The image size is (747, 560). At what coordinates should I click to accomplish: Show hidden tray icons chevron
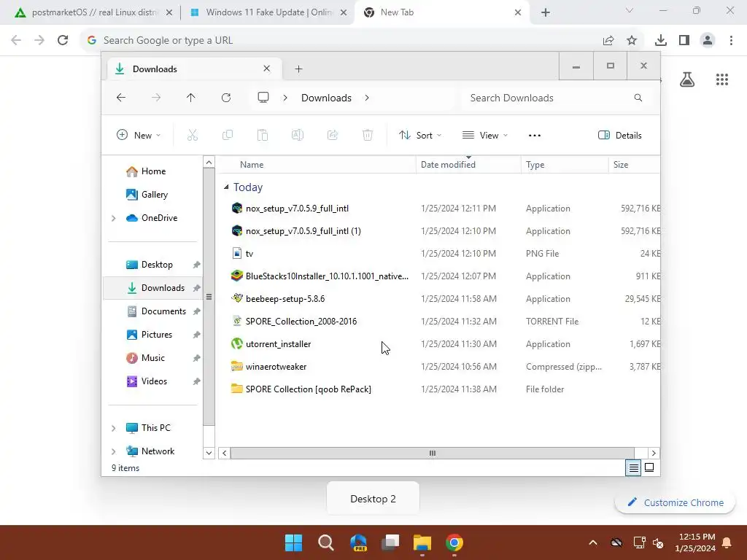point(592,542)
